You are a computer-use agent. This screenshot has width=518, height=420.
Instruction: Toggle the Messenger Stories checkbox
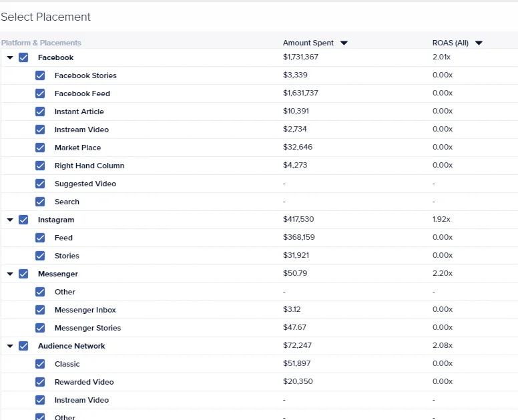(x=40, y=328)
